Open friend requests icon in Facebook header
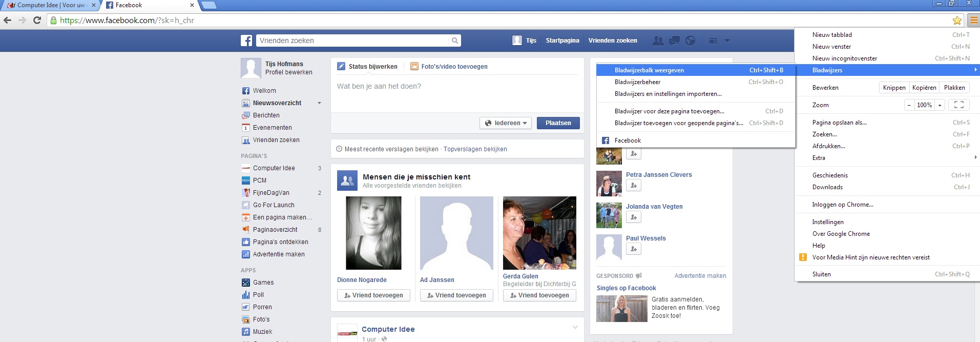 click(658, 41)
